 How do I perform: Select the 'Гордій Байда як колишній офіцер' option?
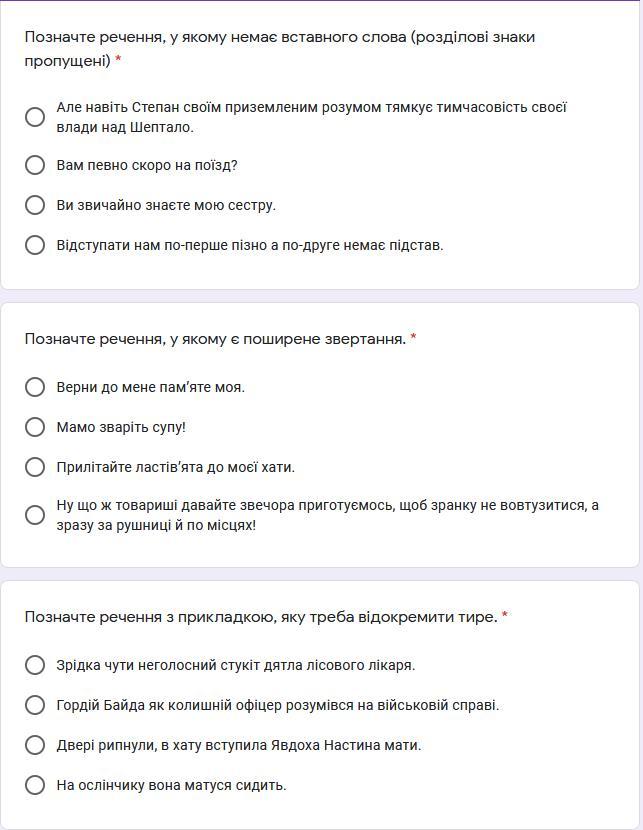coord(35,705)
